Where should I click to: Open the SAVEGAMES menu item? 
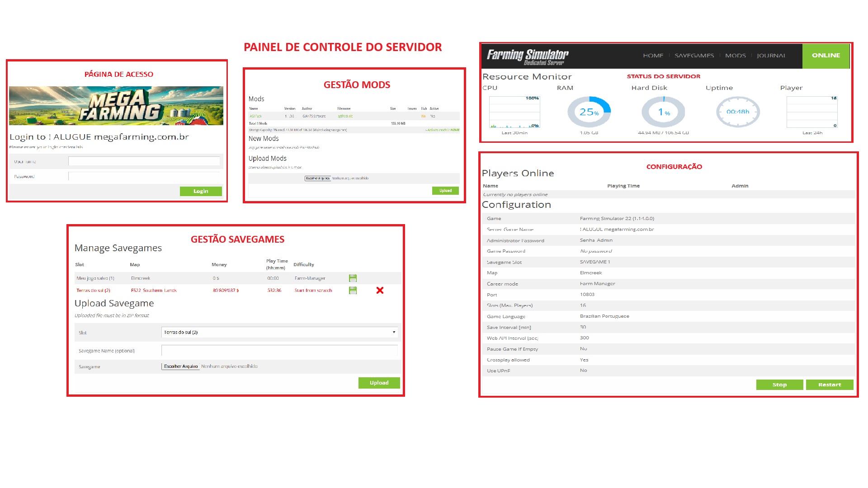click(x=694, y=56)
